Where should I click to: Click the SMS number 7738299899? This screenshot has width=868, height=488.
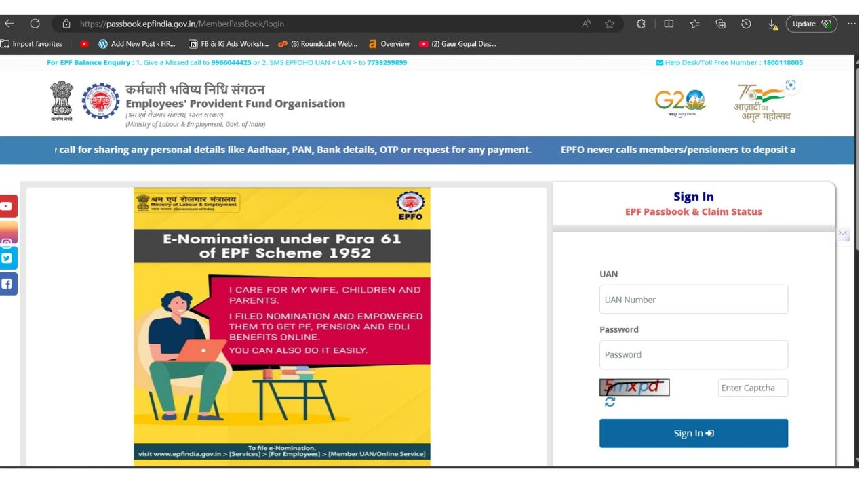(387, 62)
